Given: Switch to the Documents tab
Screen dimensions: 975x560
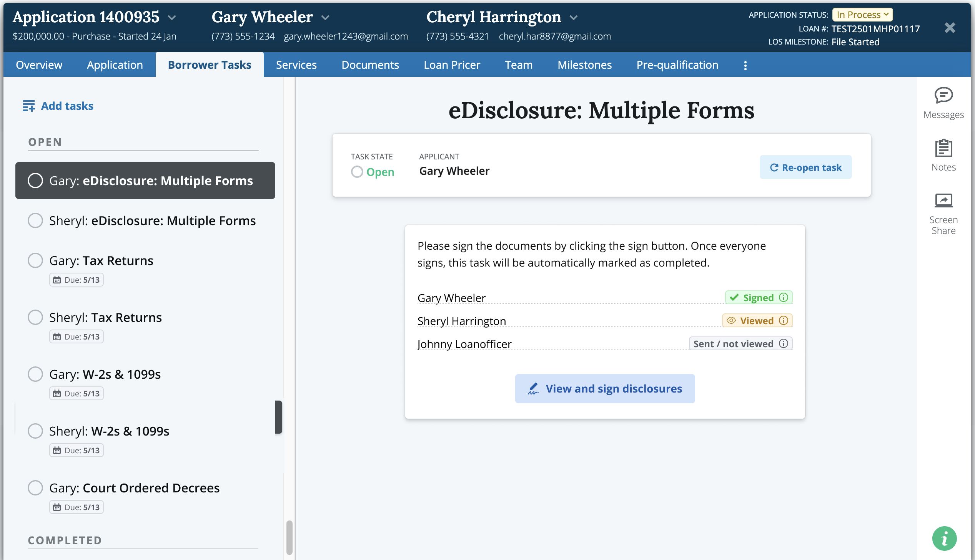Looking at the screenshot, I should click(x=370, y=65).
